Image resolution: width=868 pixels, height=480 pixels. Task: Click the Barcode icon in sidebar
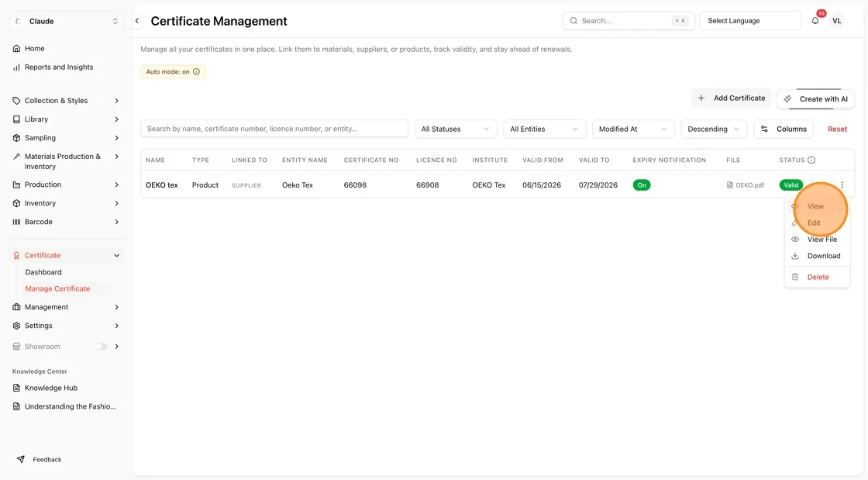16,222
